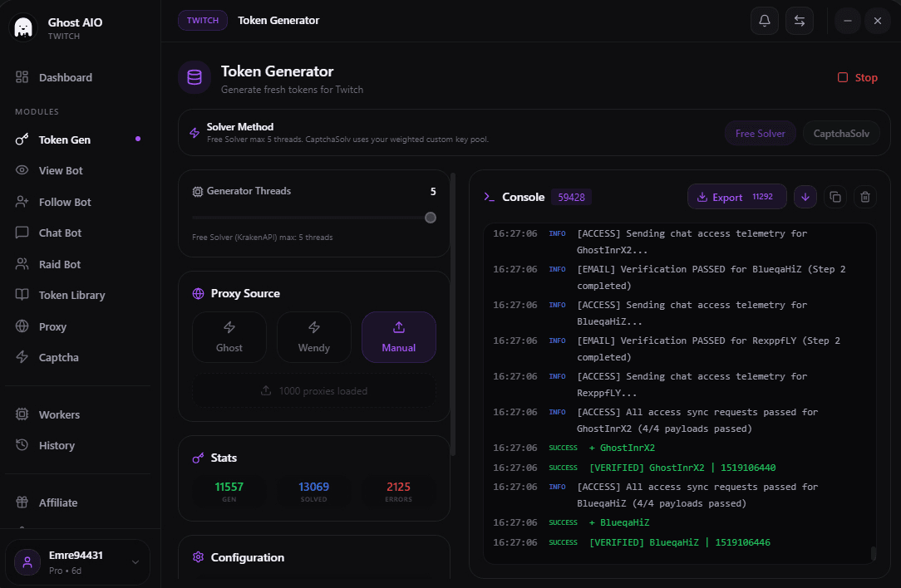
Task: Choose Wendy proxy source
Action: click(x=313, y=337)
